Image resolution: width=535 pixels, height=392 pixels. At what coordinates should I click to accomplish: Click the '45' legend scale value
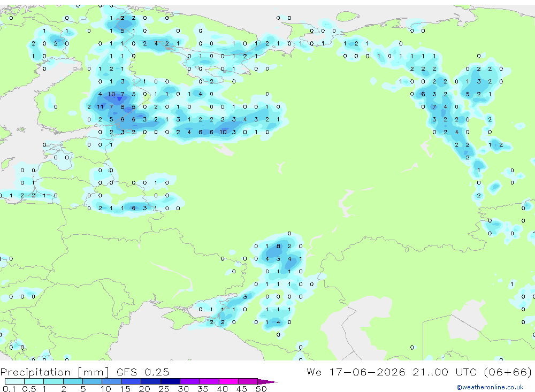242,389
